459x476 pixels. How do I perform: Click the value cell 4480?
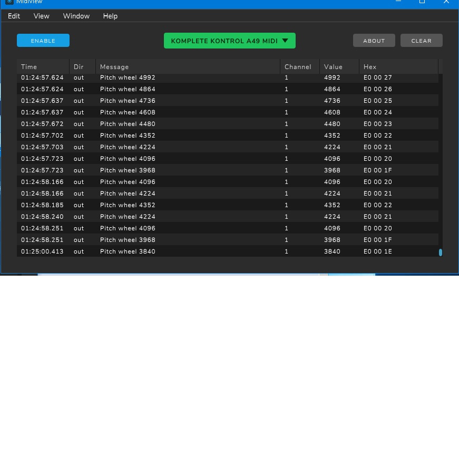point(332,124)
